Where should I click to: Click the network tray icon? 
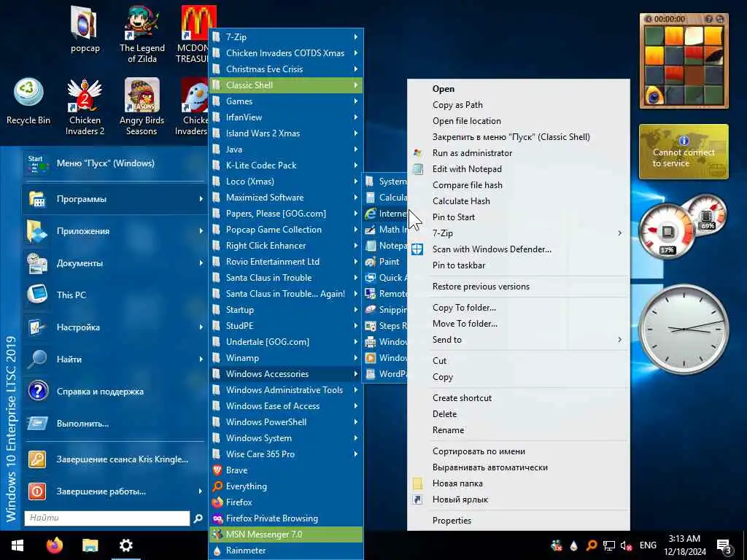click(609, 545)
